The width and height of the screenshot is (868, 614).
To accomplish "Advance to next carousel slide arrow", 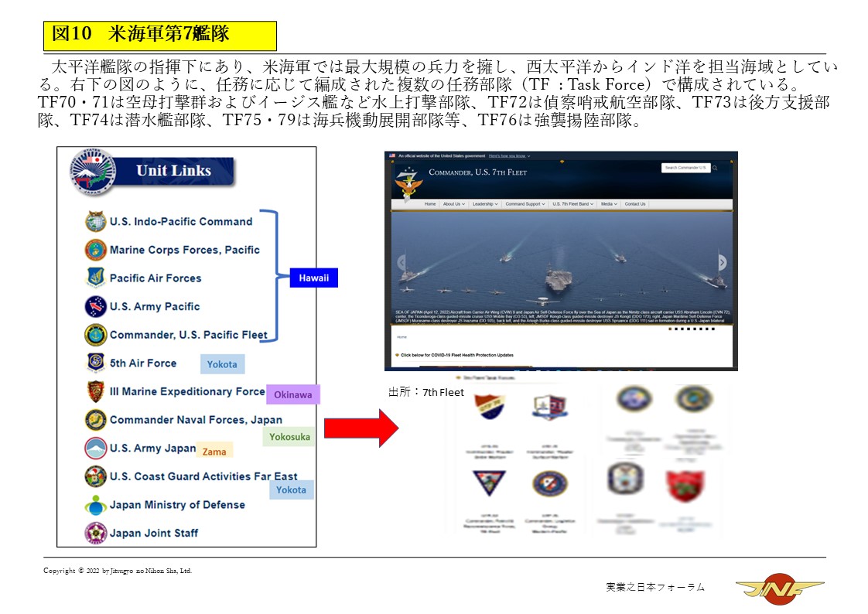I will (x=722, y=262).
